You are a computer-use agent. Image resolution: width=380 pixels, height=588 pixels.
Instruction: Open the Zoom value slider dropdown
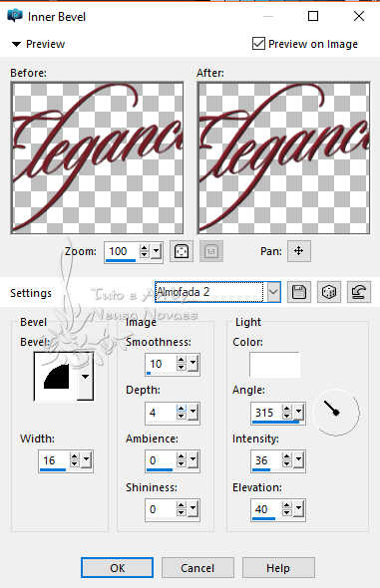[x=156, y=251]
